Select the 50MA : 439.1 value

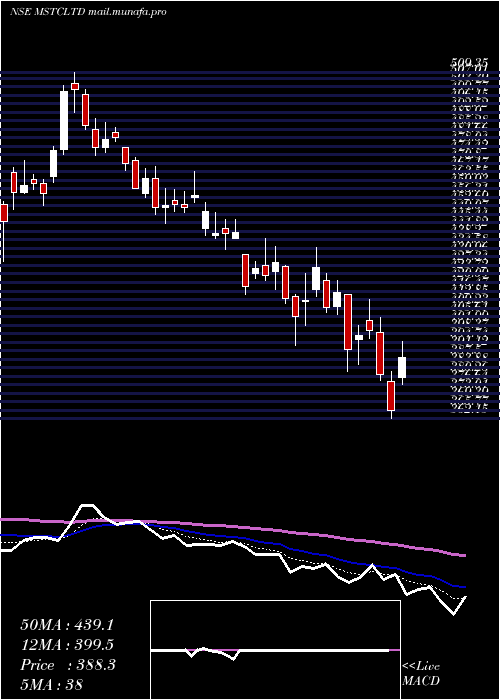[x=67, y=625]
